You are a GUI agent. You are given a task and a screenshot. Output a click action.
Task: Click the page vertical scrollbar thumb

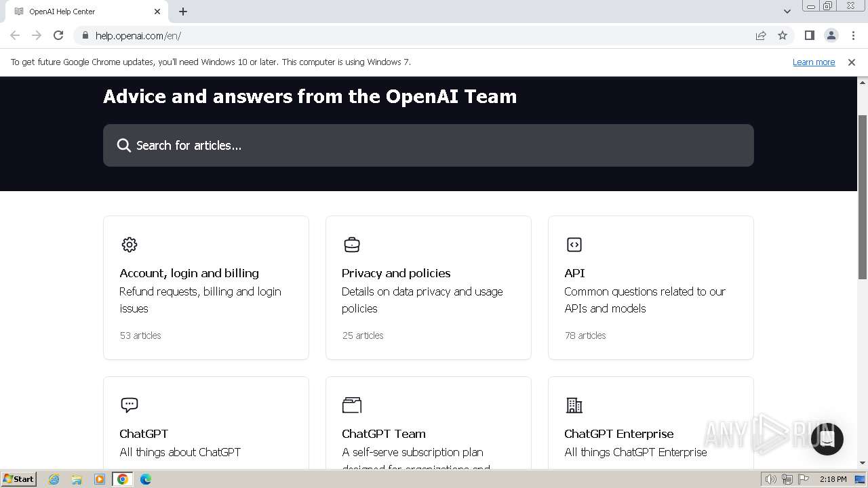click(863, 197)
